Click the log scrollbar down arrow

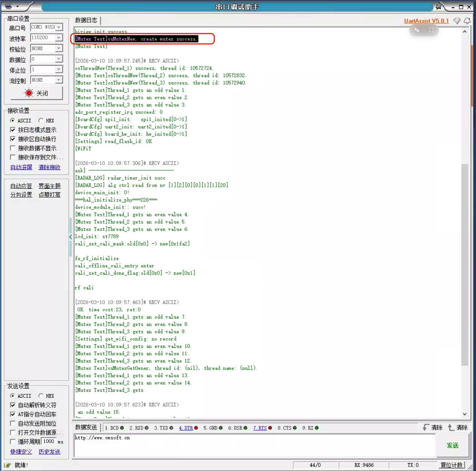point(465,414)
